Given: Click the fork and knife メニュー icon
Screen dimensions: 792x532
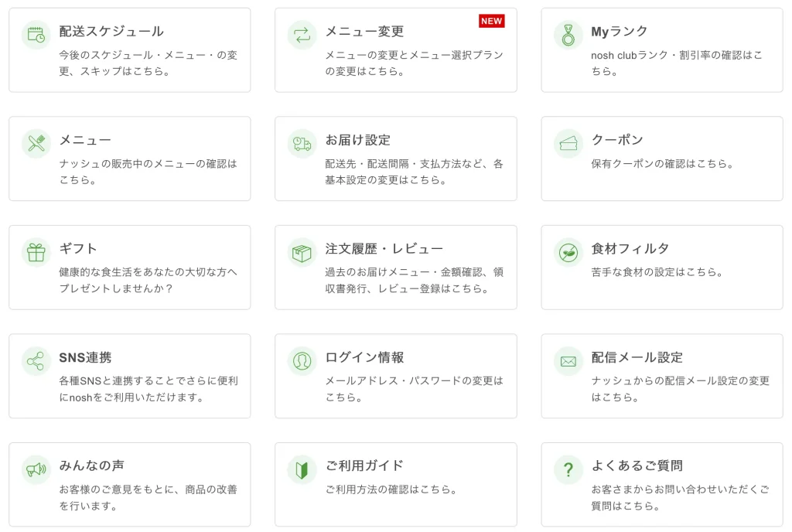Looking at the screenshot, I should coord(36,143).
